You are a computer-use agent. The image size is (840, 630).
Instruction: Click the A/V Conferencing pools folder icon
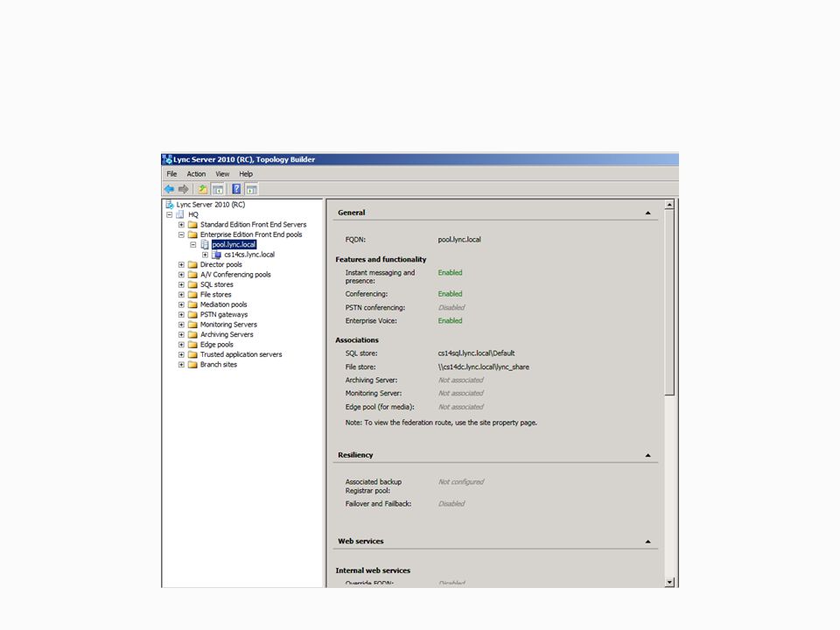(192, 274)
